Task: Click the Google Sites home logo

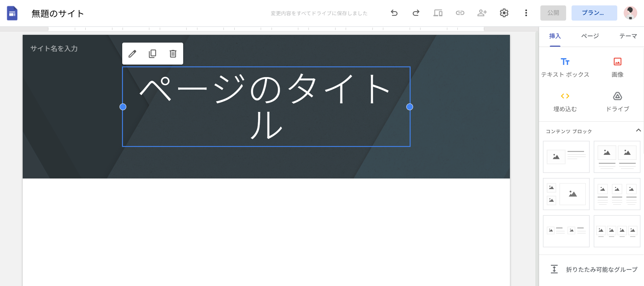Action: [12, 13]
